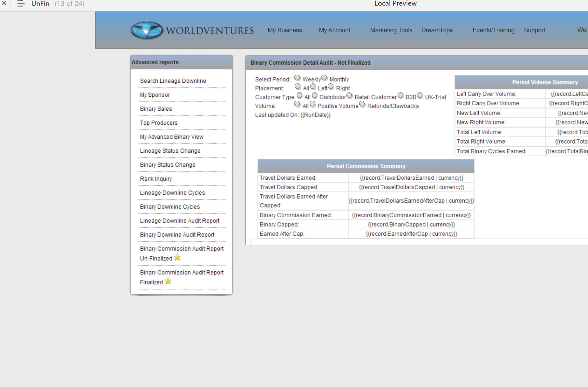The height and width of the screenshot is (387, 588).
Task: Click the WorldVentures logo
Action: point(192,30)
